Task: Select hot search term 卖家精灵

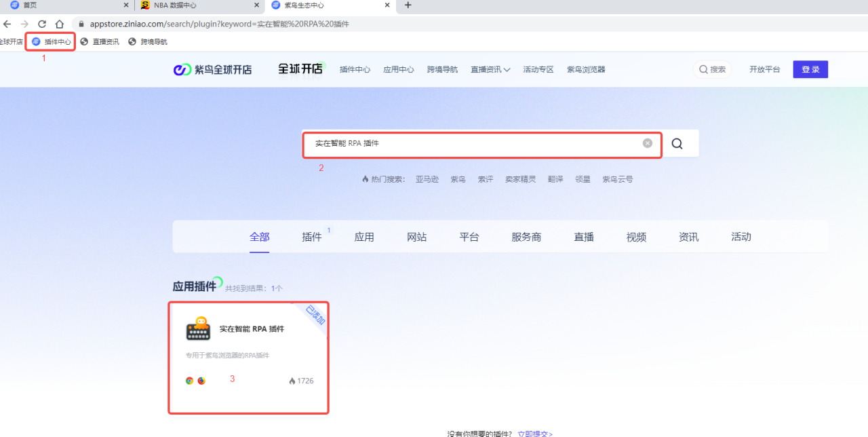Action: point(520,179)
